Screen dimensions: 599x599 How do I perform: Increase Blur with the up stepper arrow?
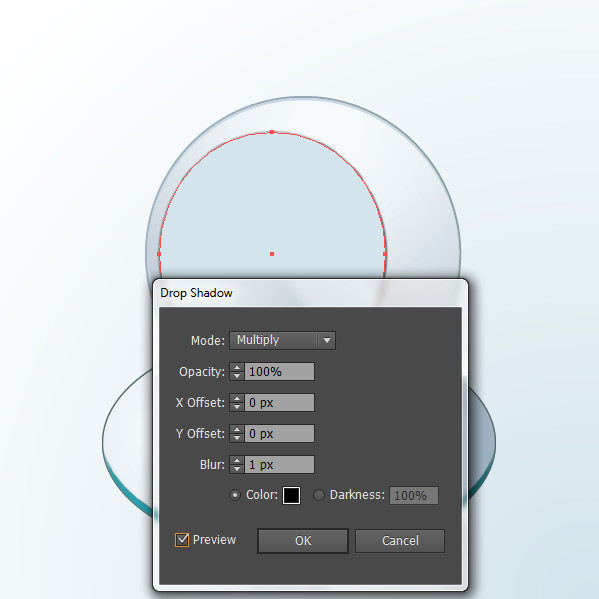click(237, 460)
